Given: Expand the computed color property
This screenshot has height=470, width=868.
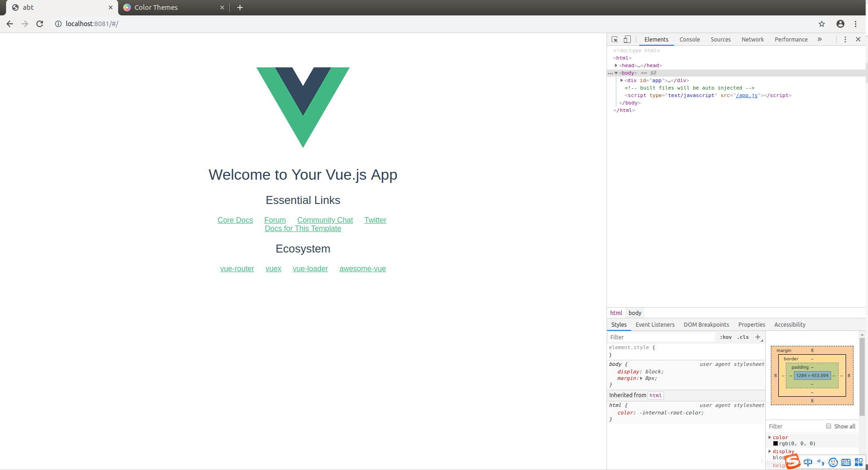Looking at the screenshot, I should (x=770, y=437).
